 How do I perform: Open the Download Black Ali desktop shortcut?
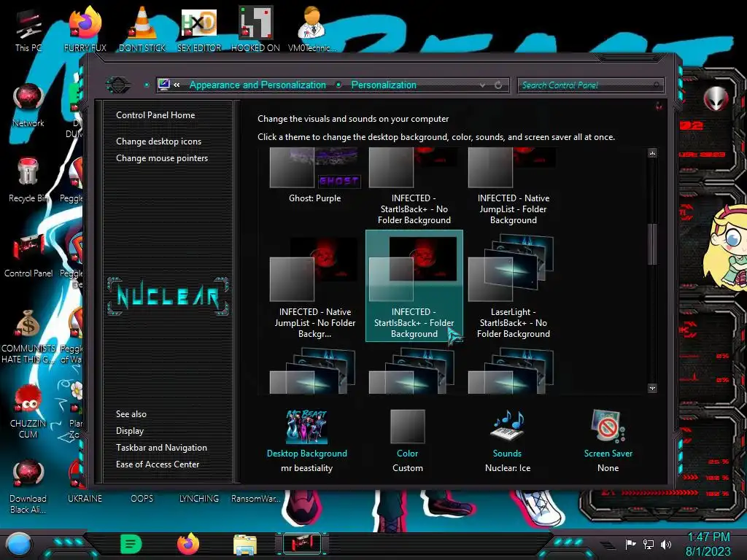[28, 486]
